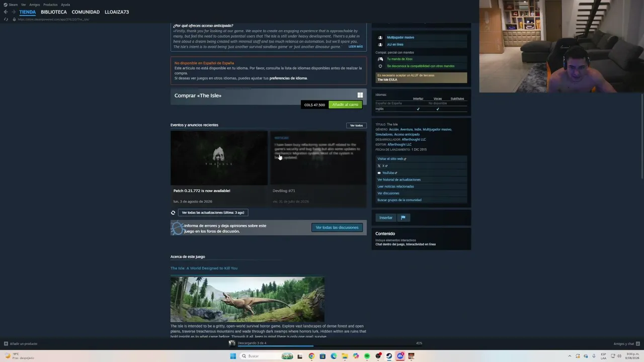Screen dimensions: 644x362
Task: Click the Insertar button
Action: click(386, 218)
